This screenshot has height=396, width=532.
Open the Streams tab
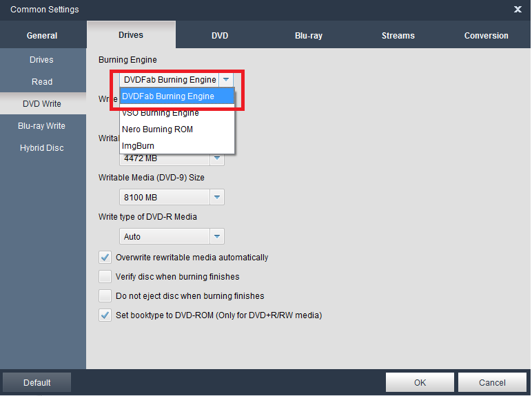pyautogui.click(x=398, y=35)
